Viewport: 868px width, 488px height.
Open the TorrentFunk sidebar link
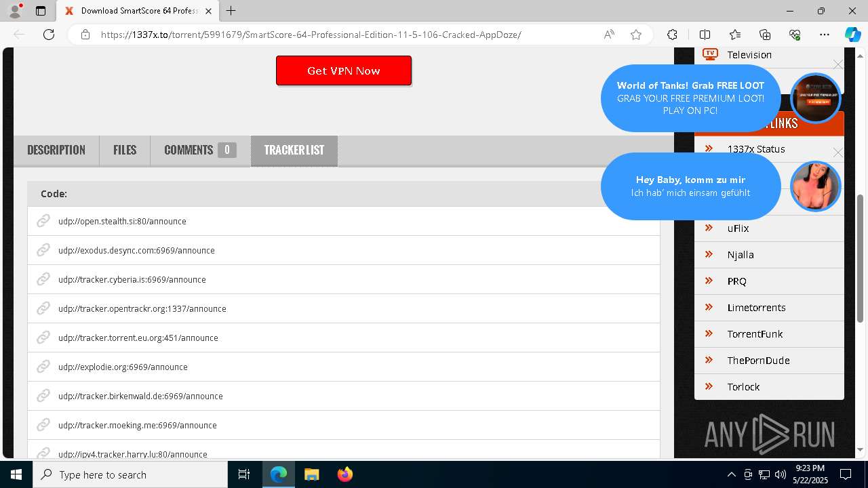point(755,334)
